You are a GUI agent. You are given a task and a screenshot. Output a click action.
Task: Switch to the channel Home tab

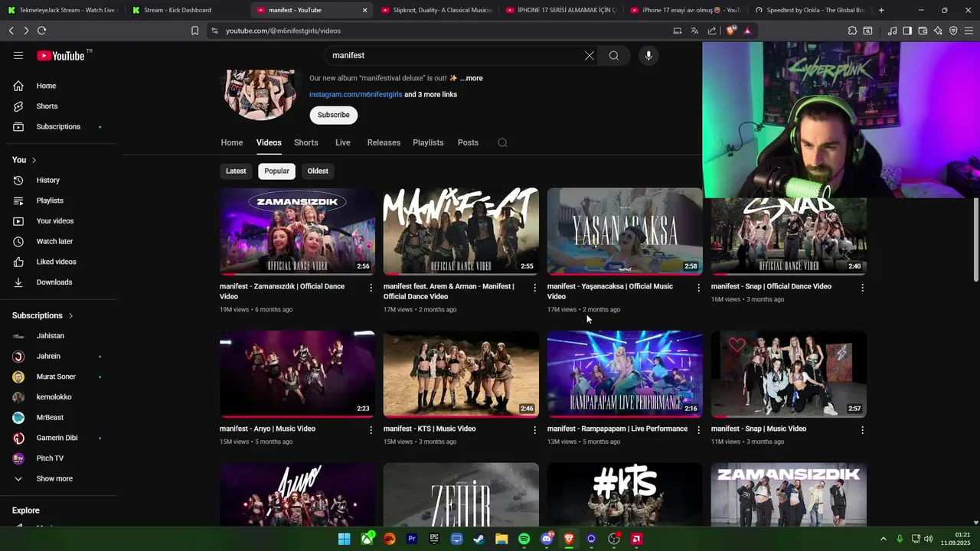(232, 142)
